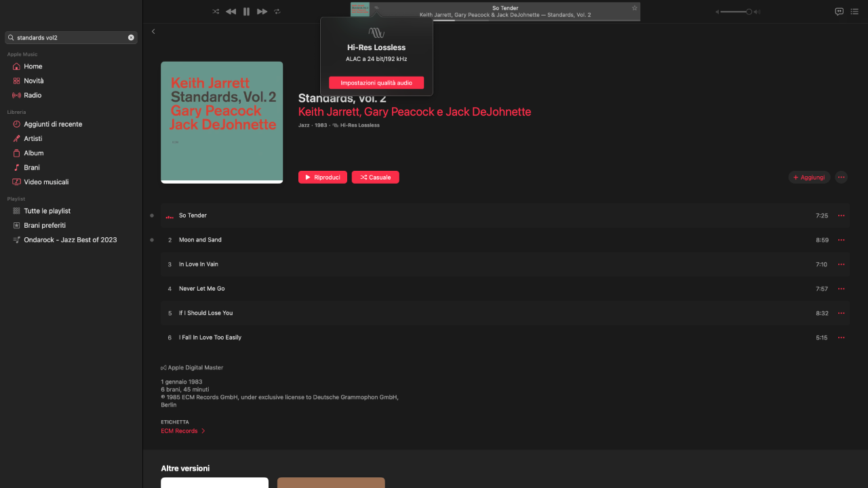Click the high-volume speaker icon
The width and height of the screenshot is (868, 488).
pos(757,12)
